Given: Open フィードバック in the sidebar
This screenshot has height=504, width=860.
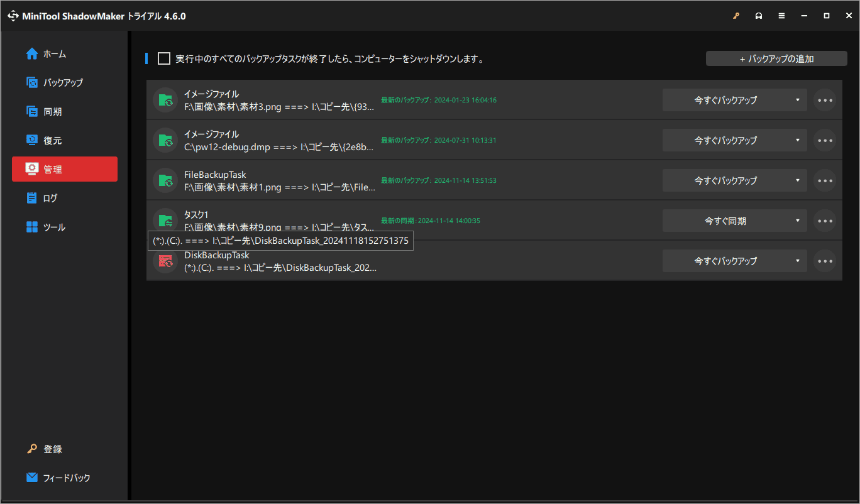Looking at the screenshot, I should (65, 478).
